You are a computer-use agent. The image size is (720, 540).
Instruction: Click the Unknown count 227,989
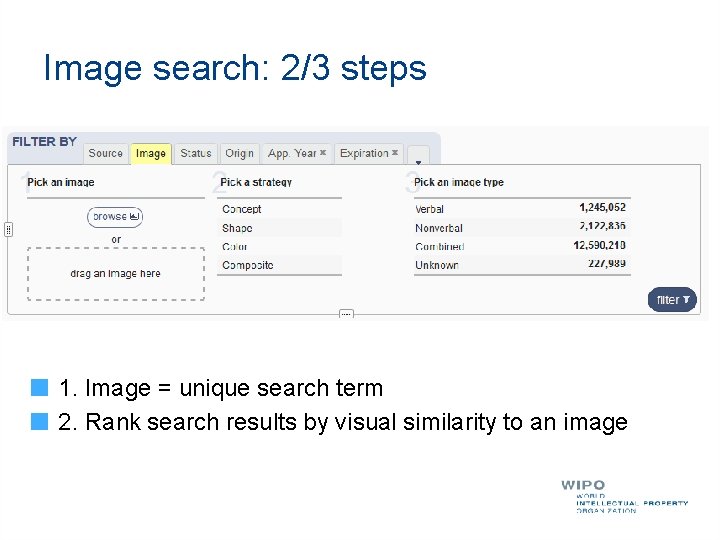(607, 264)
